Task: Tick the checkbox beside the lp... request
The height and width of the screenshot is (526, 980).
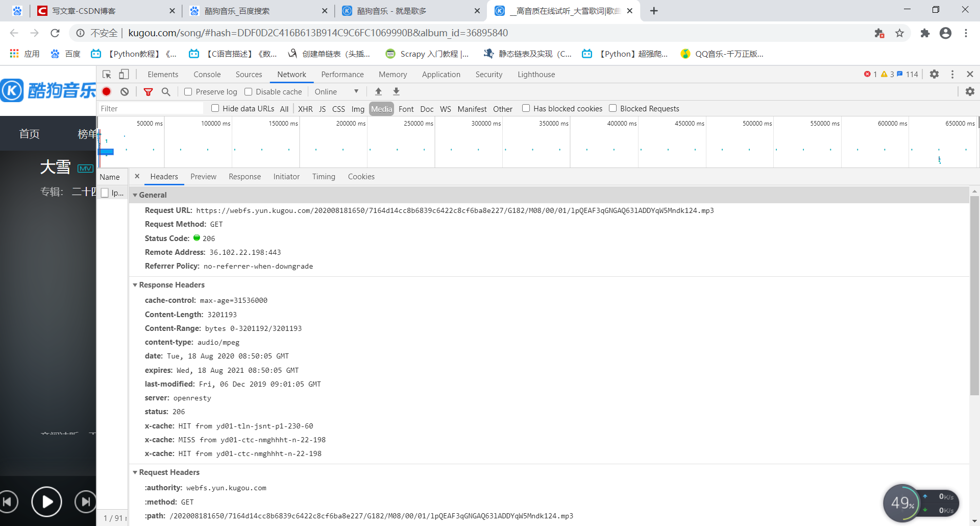Action: click(x=105, y=193)
